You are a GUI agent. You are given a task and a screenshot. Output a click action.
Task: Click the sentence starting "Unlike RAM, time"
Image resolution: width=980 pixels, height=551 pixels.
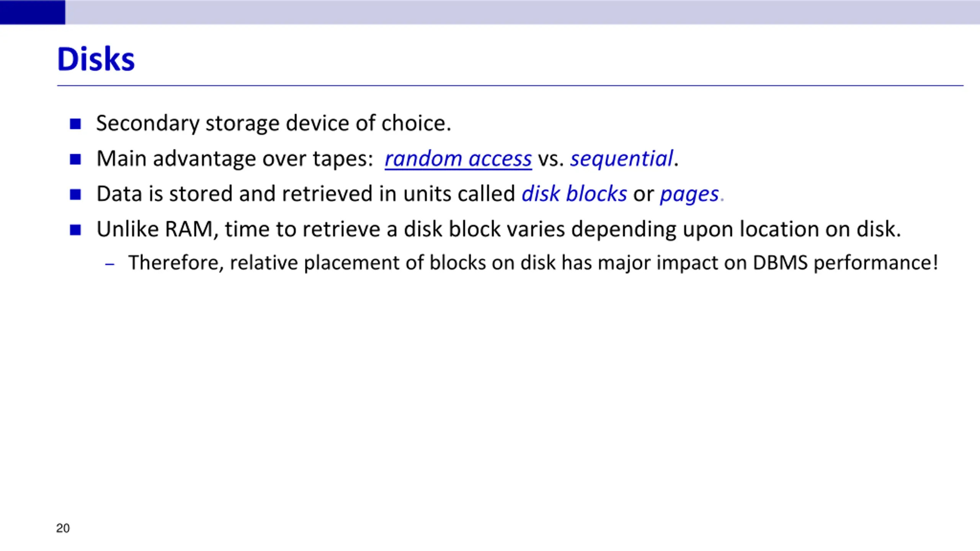click(499, 229)
